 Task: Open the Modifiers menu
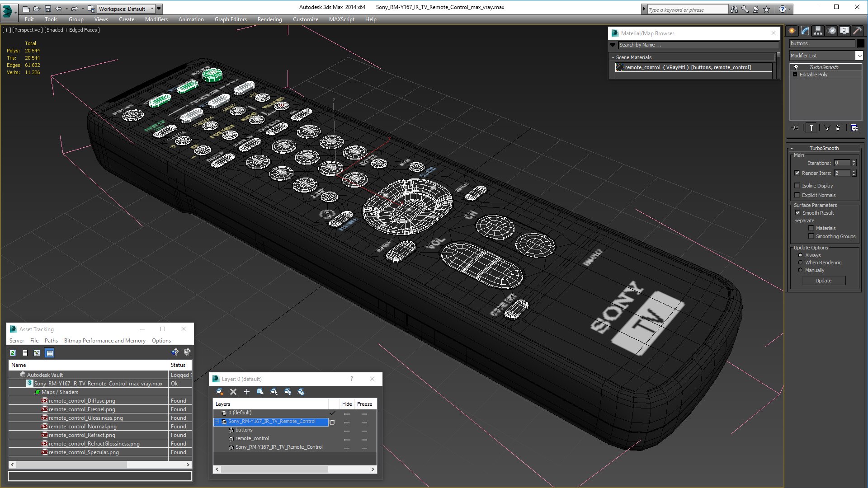(156, 19)
